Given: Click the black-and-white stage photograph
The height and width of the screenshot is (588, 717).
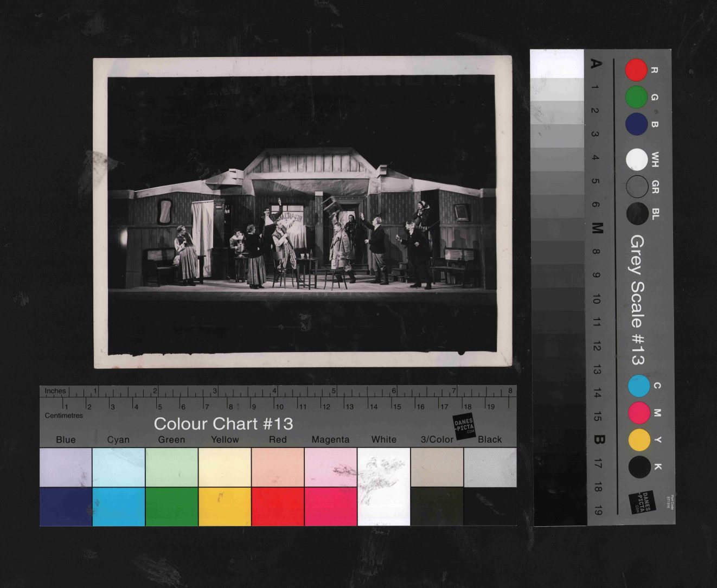Looking at the screenshot, I should (x=302, y=213).
